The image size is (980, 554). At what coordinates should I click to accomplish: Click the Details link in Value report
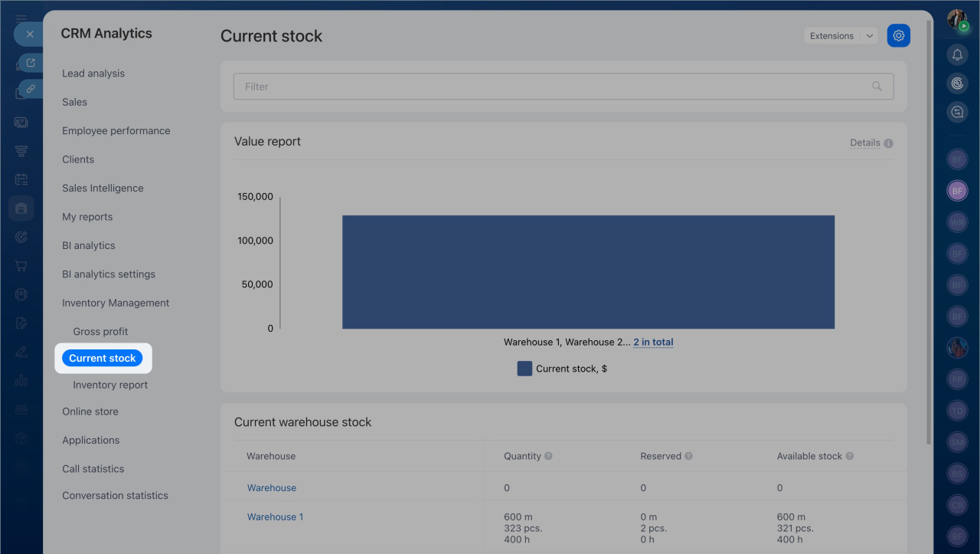[x=864, y=143]
